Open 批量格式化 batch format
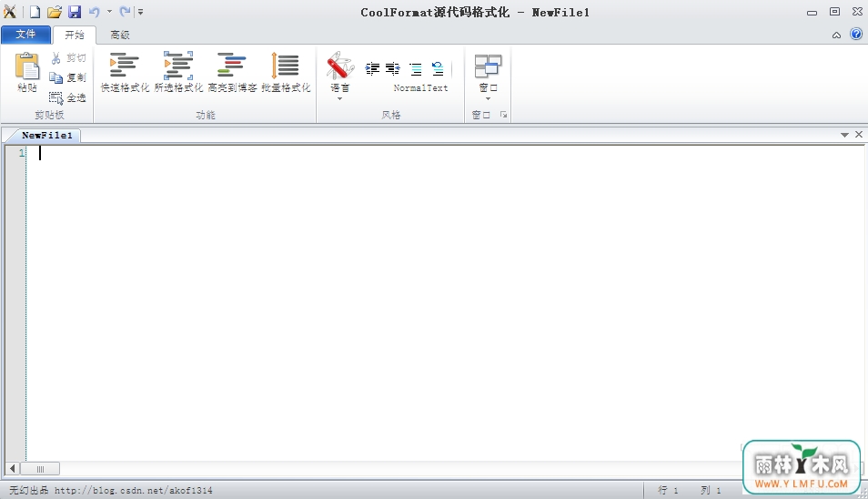Screen dimensions: 868x499 click(x=286, y=72)
